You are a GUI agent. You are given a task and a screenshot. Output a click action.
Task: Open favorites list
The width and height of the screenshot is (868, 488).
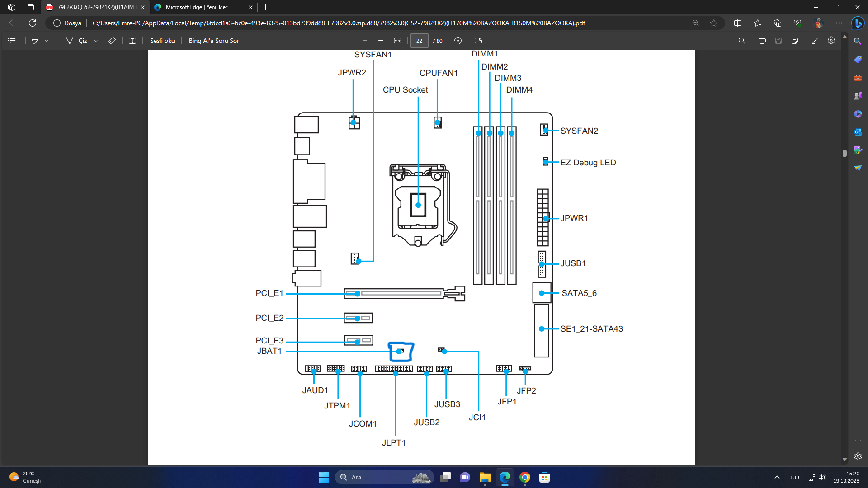[x=758, y=23]
